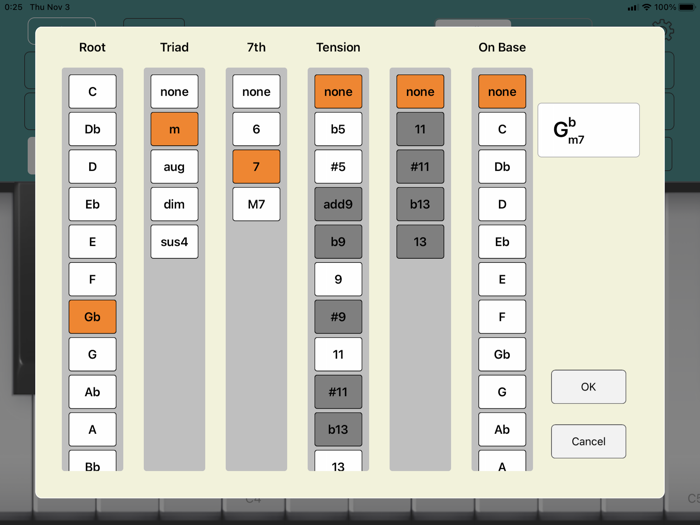Viewport: 700px width, 525px height.
Task: Select #5 tension
Action: 338,167
